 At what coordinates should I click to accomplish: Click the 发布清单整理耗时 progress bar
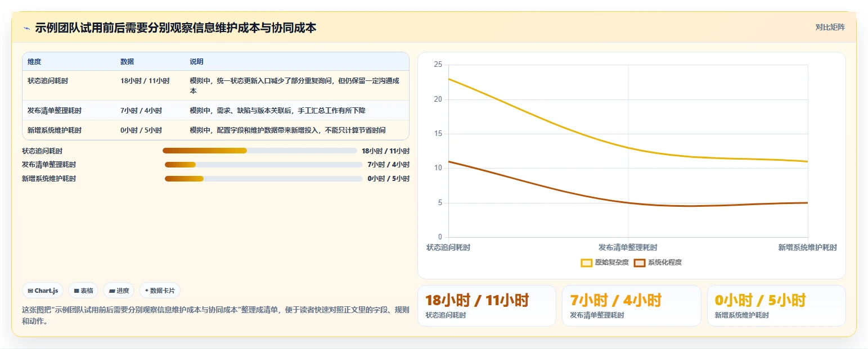click(x=264, y=165)
